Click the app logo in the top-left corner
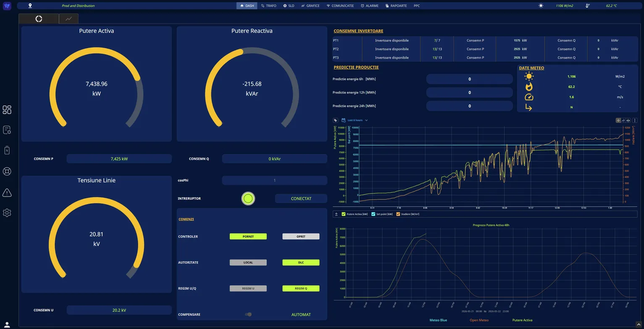Viewport: 644px width, 329px height. [7, 6]
